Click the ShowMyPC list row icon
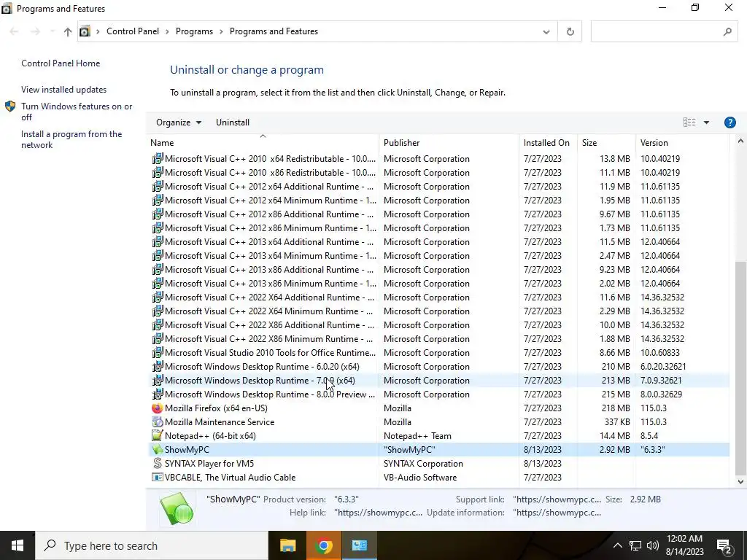The width and height of the screenshot is (747, 560). click(158, 449)
